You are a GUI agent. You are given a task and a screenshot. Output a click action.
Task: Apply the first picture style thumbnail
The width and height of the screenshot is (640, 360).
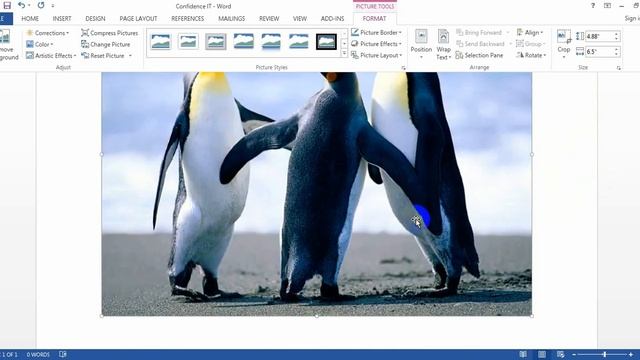[x=161, y=42]
